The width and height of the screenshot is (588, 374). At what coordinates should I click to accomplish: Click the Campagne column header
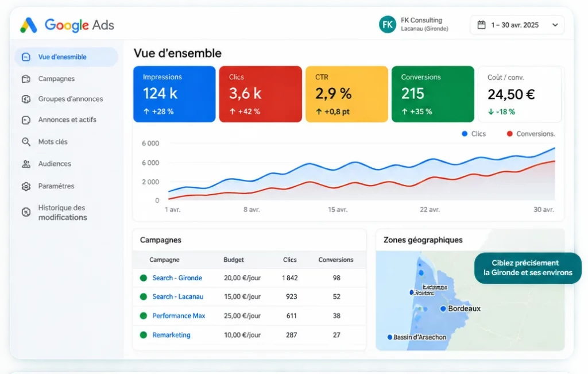[164, 260]
